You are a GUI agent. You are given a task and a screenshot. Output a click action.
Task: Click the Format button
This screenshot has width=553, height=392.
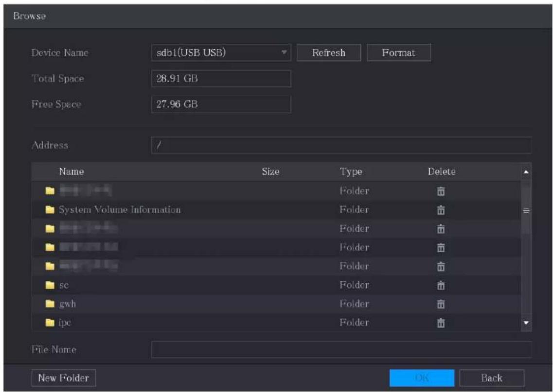tap(398, 53)
